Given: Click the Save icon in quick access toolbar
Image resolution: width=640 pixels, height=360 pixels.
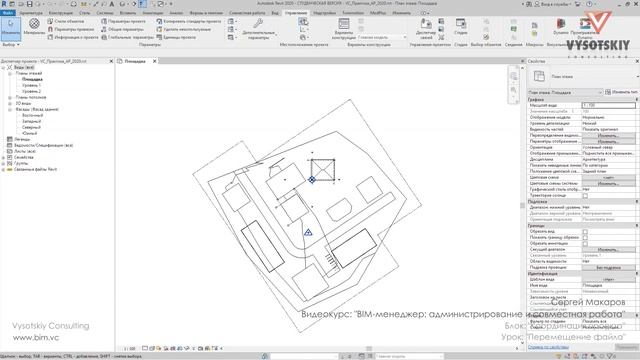Looking at the screenshot, I should [x=29, y=4].
